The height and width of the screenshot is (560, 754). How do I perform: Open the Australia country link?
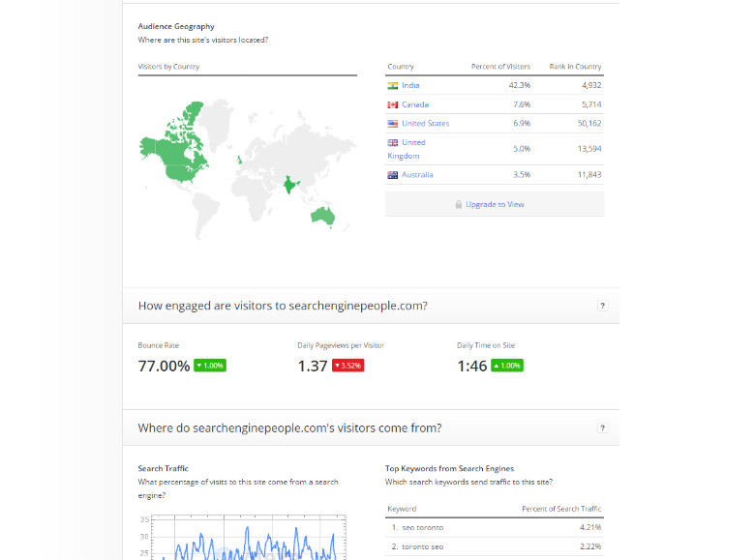417,175
